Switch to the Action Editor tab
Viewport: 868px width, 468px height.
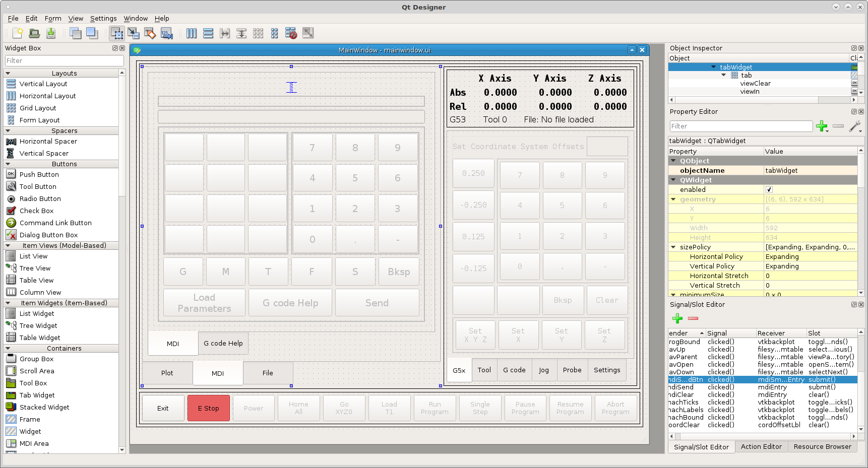761,446
